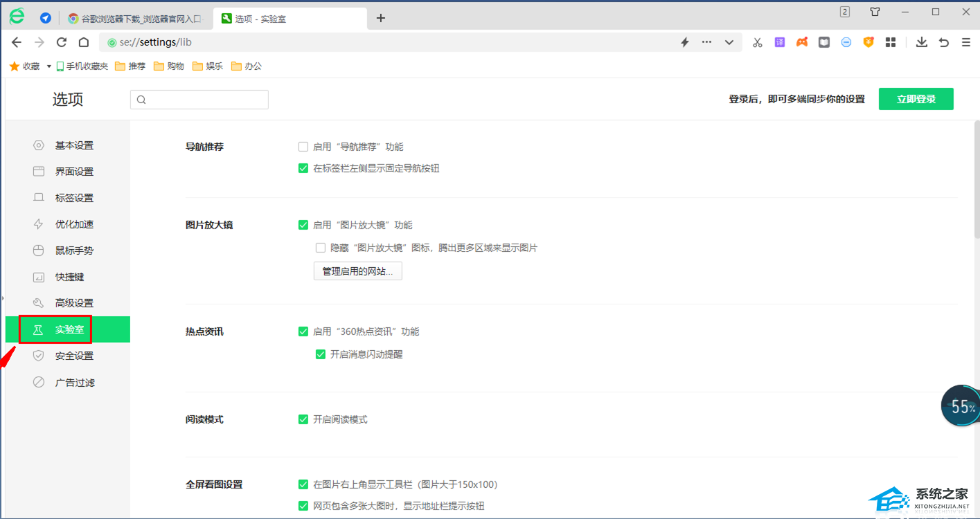The image size is (980, 519).
Task: Click the green 立即登录 button
Action: pos(916,99)
